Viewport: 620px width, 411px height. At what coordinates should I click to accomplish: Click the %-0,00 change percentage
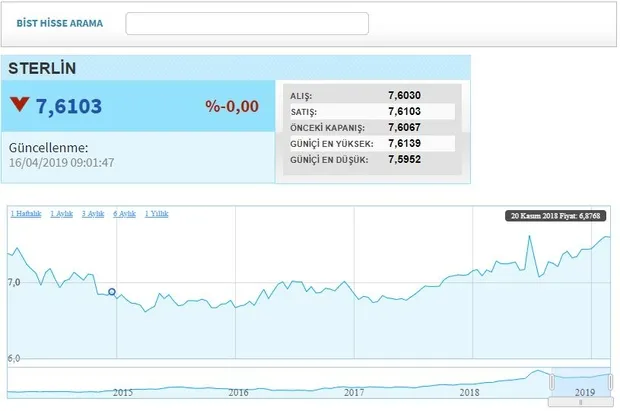point(232,106)
